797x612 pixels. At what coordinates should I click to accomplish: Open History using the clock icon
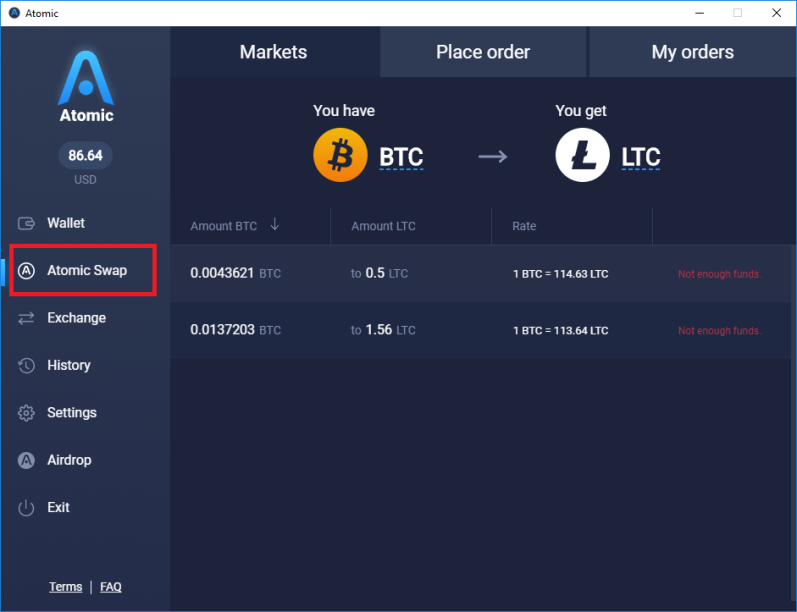pos(26,365)
